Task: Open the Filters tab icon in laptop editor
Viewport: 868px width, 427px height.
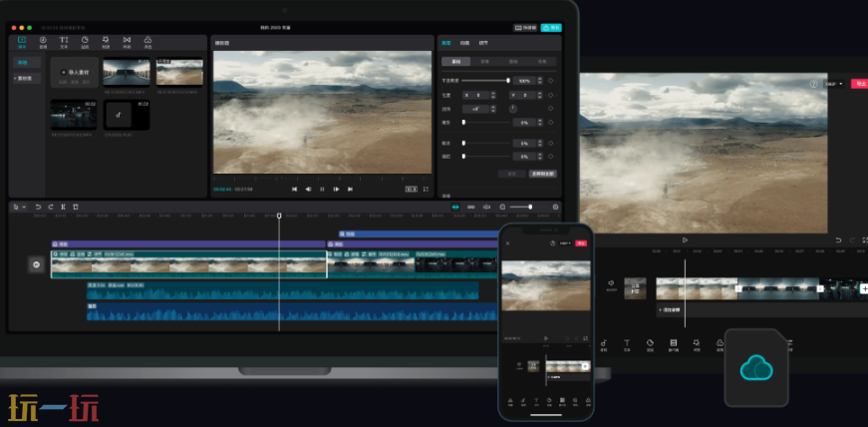Action: [x=147, y=40]
